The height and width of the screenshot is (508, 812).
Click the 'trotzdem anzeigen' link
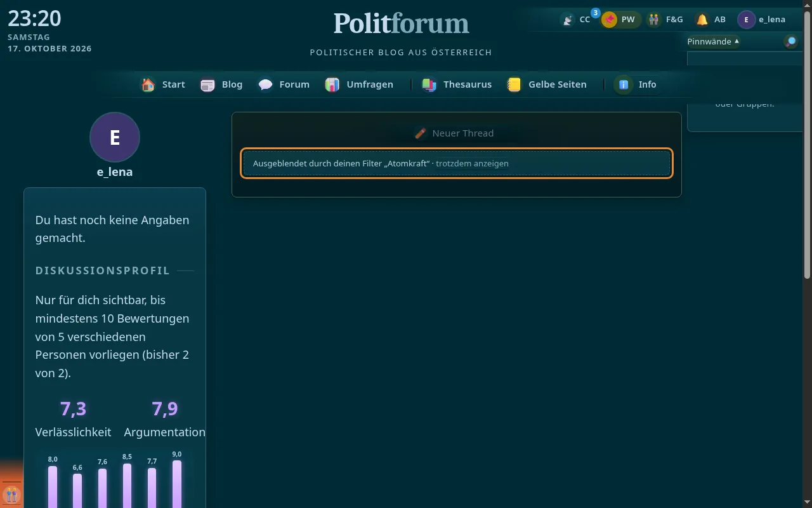click(x=472, y=164)
